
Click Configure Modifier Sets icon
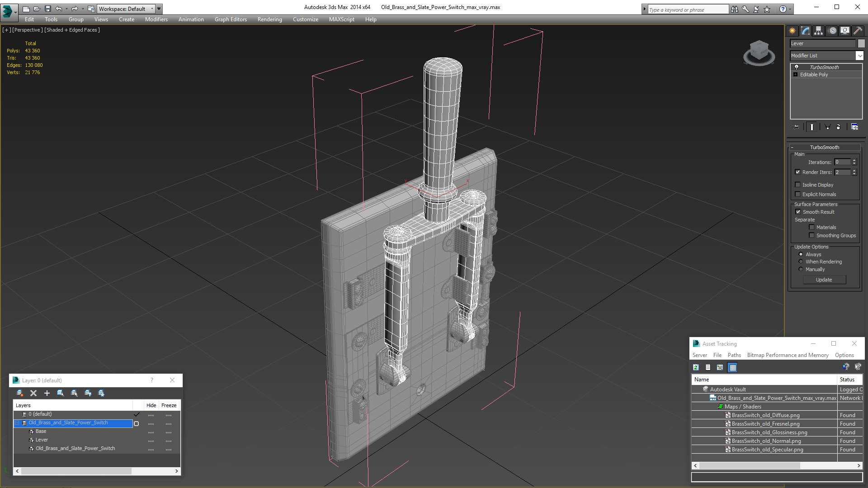(x=854, y=127)
